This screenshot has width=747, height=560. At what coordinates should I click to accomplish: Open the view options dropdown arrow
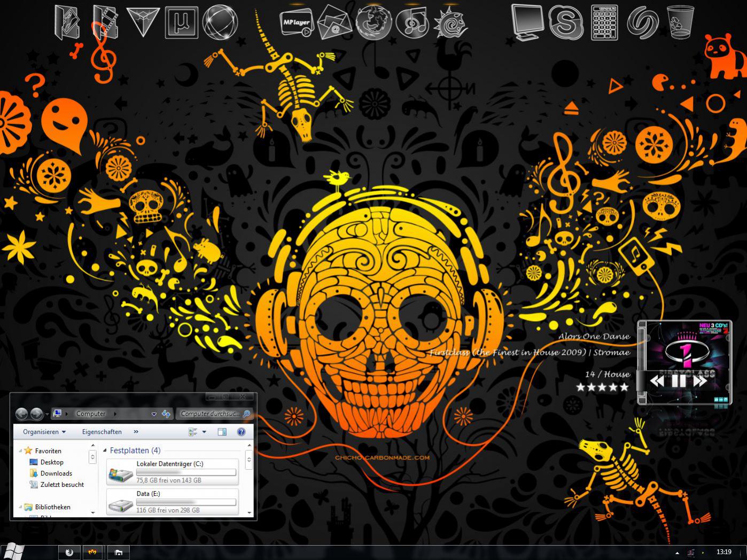coord(204,432)
